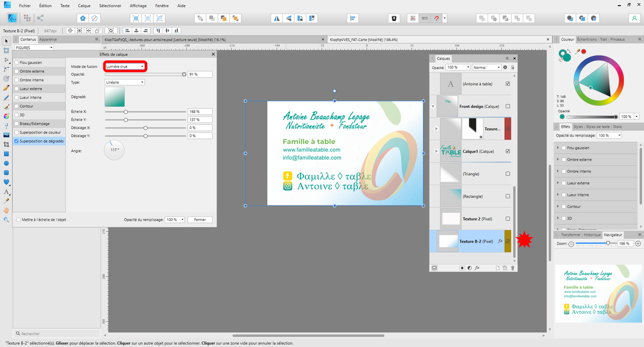
Task: Click the Angle 117° dial
Action: 114,150
